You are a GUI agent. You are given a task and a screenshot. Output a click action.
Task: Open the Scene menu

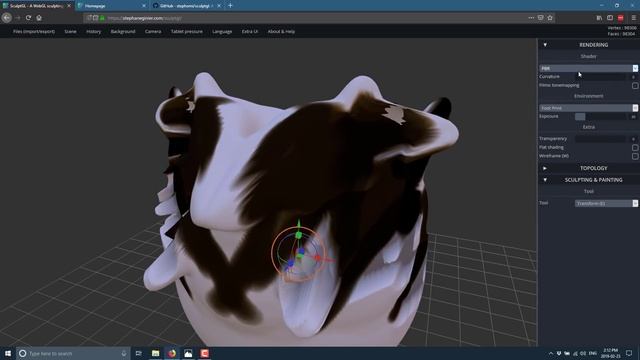click(x=70, y=31)
